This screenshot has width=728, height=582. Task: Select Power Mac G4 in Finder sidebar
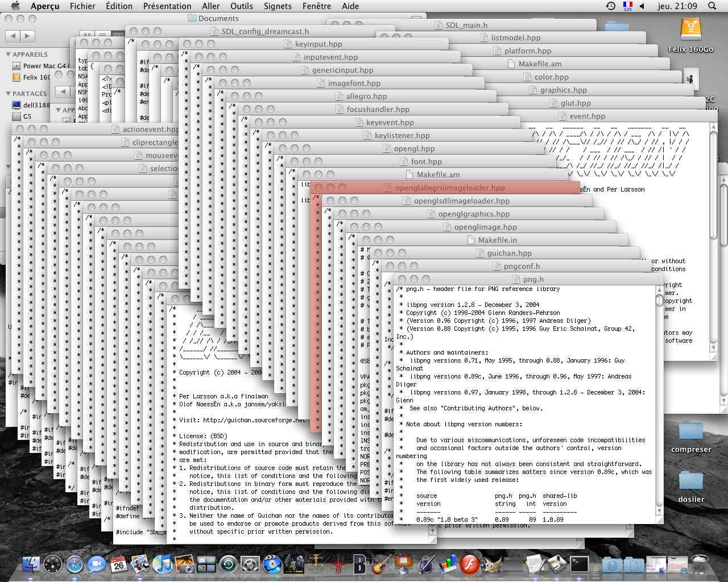[x=40, y=66]
